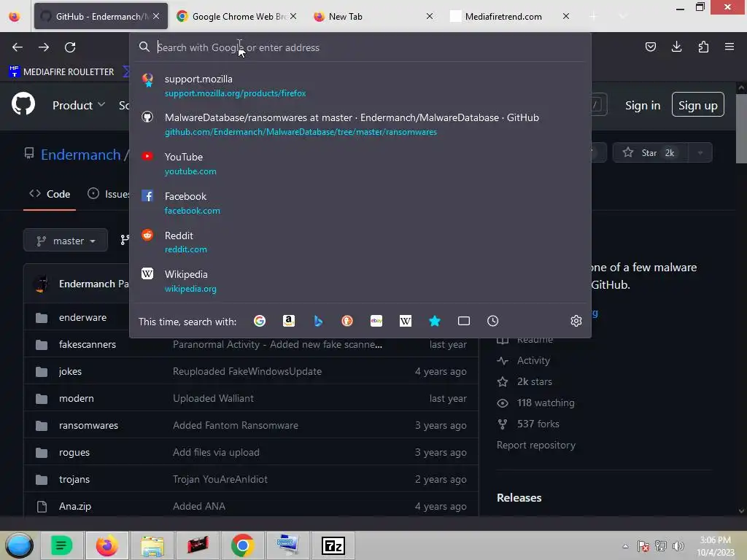Viewport: 747px width, 560px height.
Task: Open the Code tab of the repository
Action: click(x=50, y=194)
